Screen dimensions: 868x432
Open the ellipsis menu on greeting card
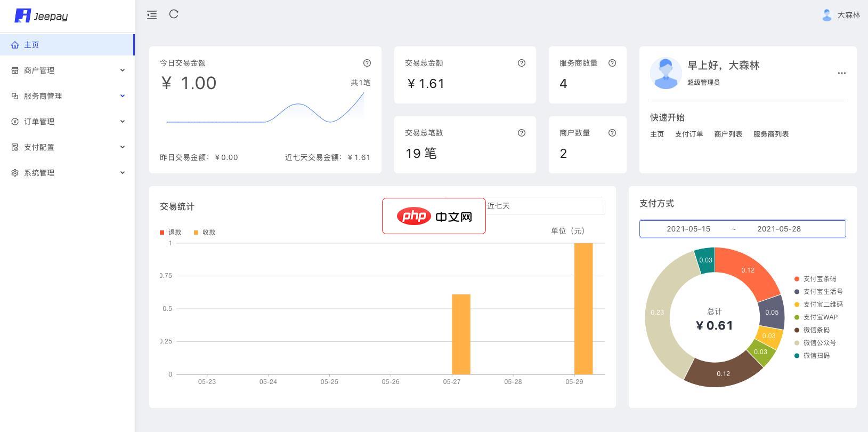tap(842, 73)
